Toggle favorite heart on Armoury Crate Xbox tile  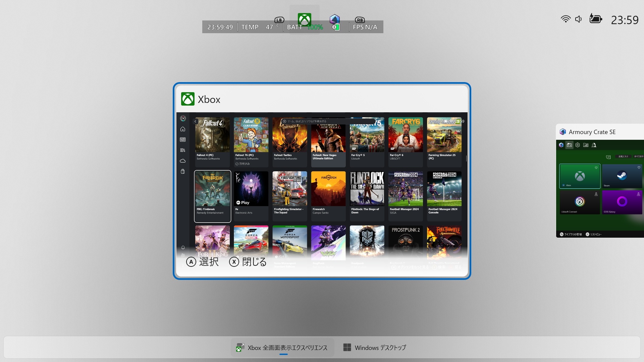pos(596,168)
